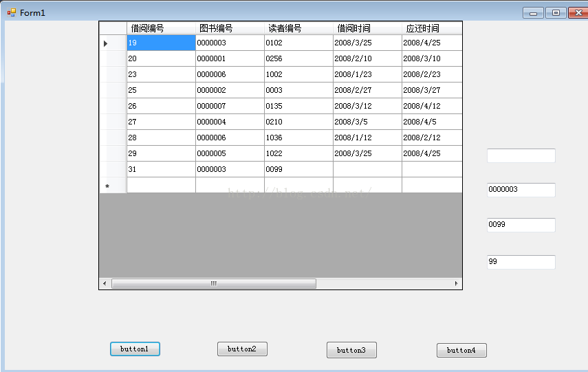Screen dimensions: 588x372
Task: Select the cell with 借阅编号 29
Action: pyautogui.click(x=161, y=153)
